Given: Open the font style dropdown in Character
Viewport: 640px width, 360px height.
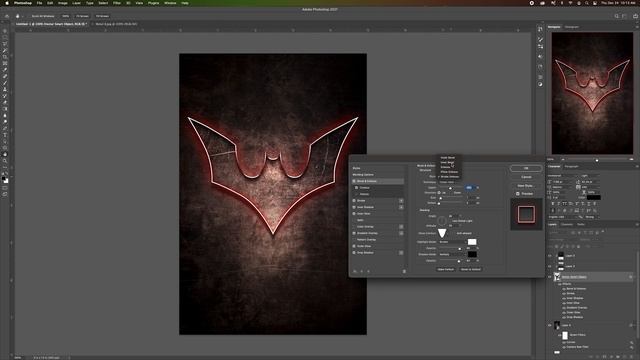Looking at the screenshot, I should [590, 176].
